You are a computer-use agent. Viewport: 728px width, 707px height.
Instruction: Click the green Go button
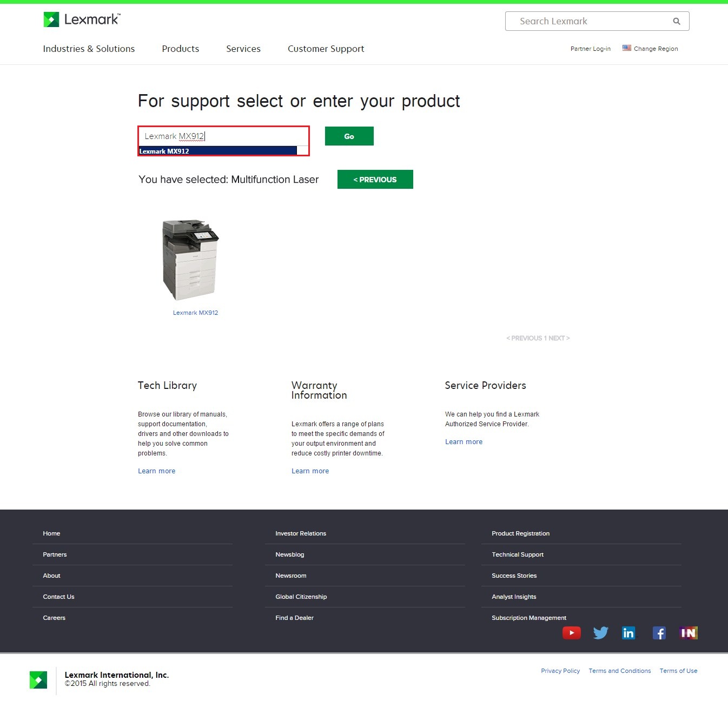[x=349, y=136]
